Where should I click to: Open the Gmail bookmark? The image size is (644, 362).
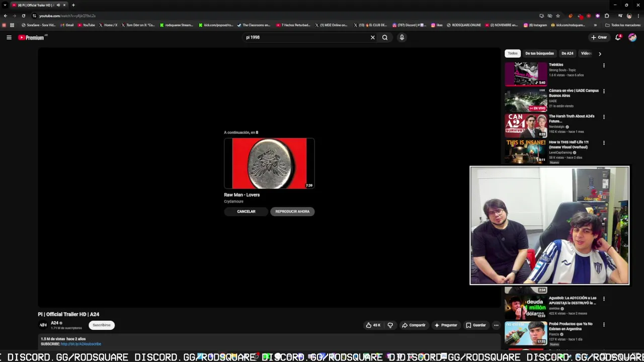pyautogui.click(x=66, y=25)
